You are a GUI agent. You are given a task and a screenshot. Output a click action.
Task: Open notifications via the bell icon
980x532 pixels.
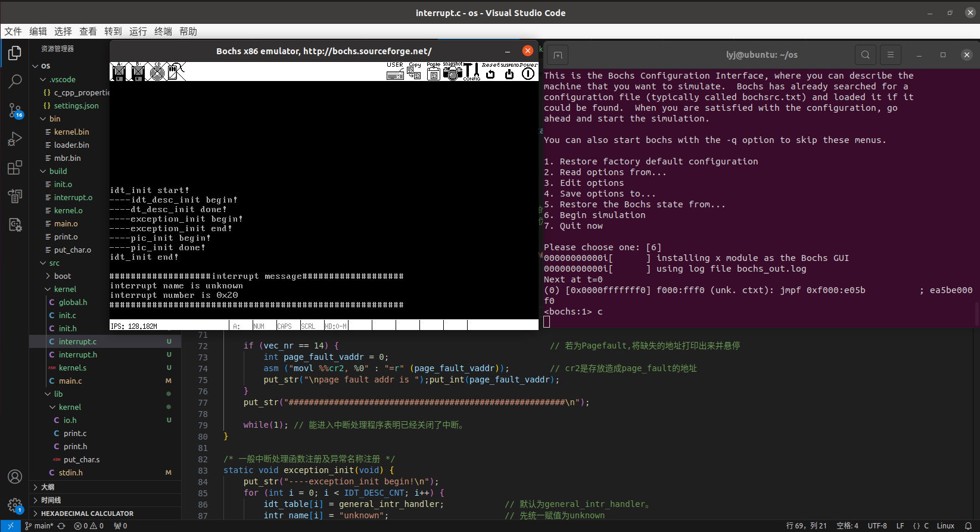[968, 526]
